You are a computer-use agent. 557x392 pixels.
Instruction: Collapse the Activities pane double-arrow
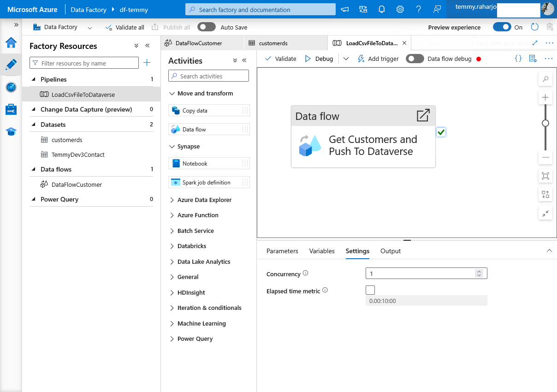click(x=244, y=60)
